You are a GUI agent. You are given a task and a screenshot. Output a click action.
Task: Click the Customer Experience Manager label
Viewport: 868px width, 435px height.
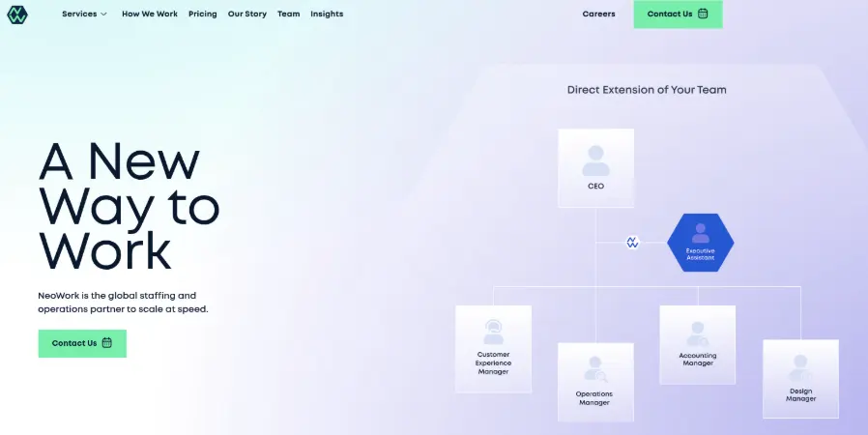(x=493, y=363)
